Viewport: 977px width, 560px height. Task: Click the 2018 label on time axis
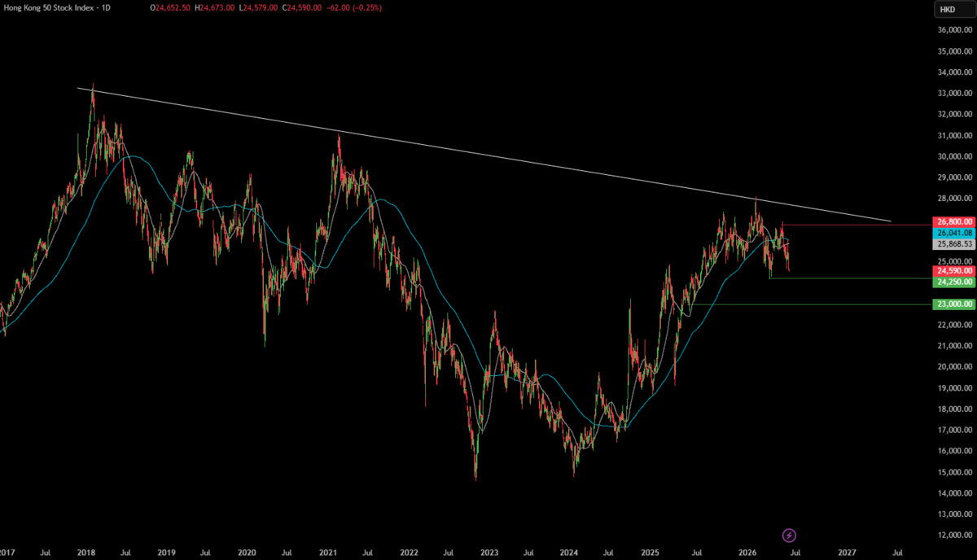click(87, 551)
